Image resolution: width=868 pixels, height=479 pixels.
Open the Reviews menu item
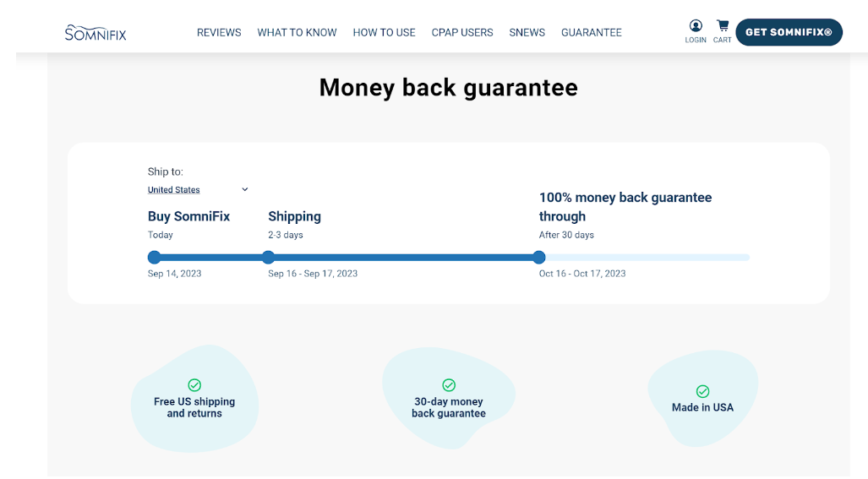tap(219, 33)
